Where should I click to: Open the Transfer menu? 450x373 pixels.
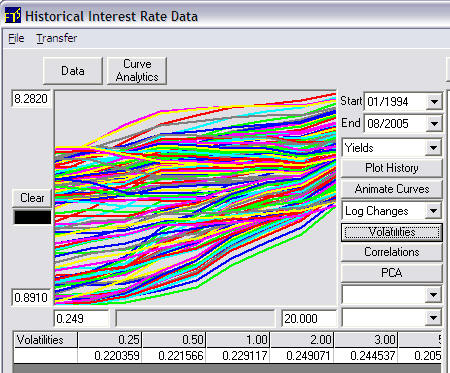57,38
